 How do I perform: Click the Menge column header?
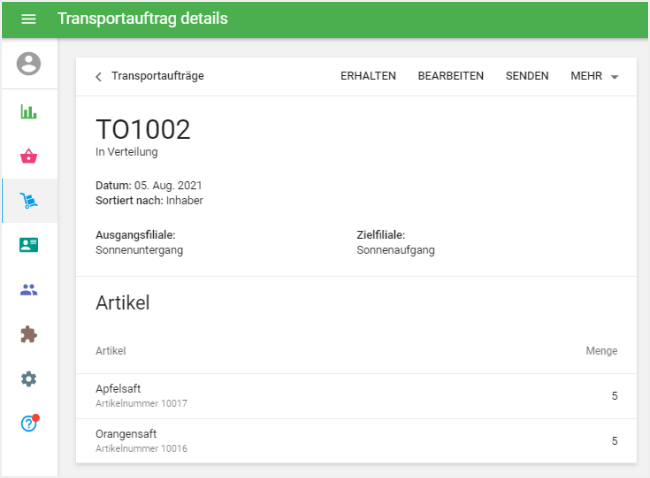[601, 351]
